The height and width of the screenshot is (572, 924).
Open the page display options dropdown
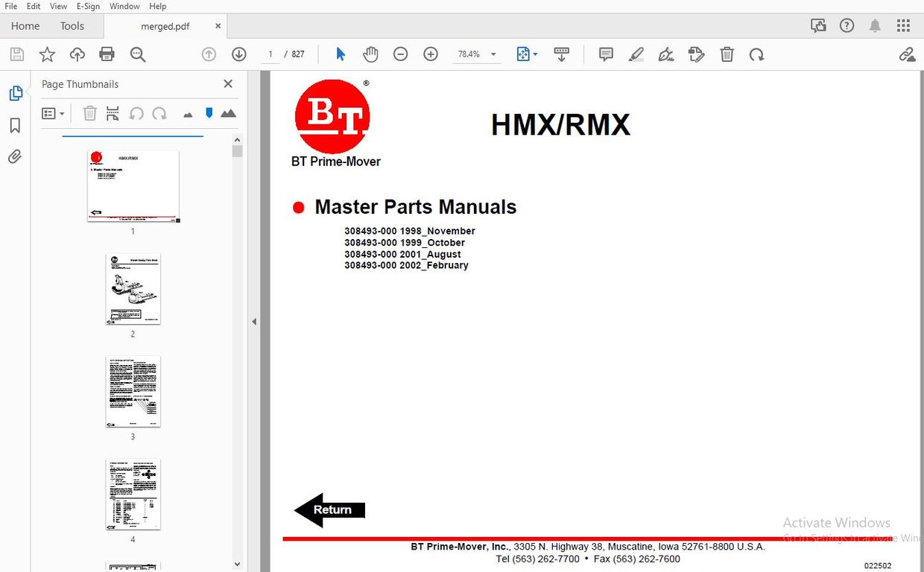[527, 54]
